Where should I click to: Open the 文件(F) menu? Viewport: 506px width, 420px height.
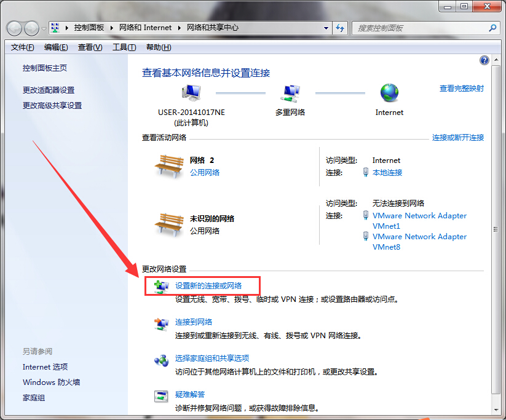coord(23,47)
